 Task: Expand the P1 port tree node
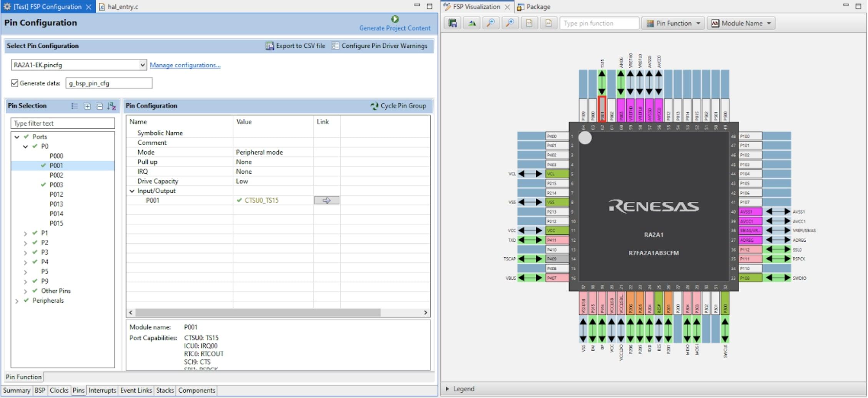point(25,233)
